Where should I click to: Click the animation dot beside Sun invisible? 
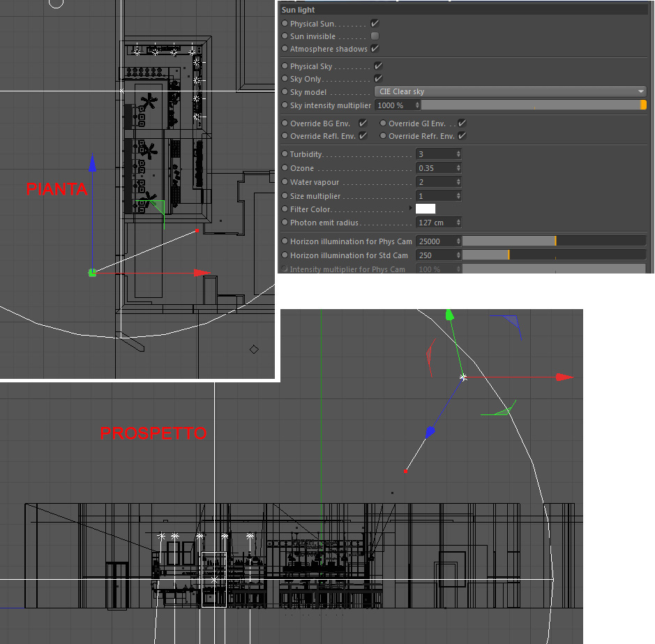pyautogui.click(x=285, y=36)
